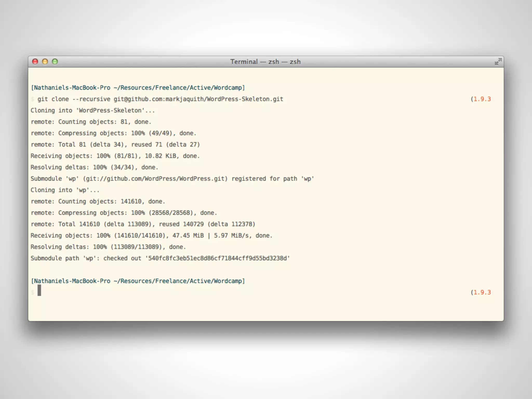
Task: Click the top (1.9.3 version indicator
Action: pyautogui.click(x=481, y=99)
